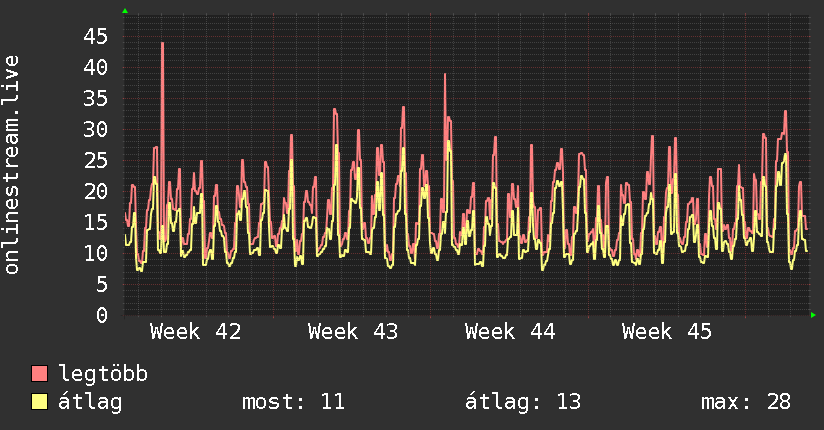
Task: Click the y-axis label 5
Action: coord(101,284)
